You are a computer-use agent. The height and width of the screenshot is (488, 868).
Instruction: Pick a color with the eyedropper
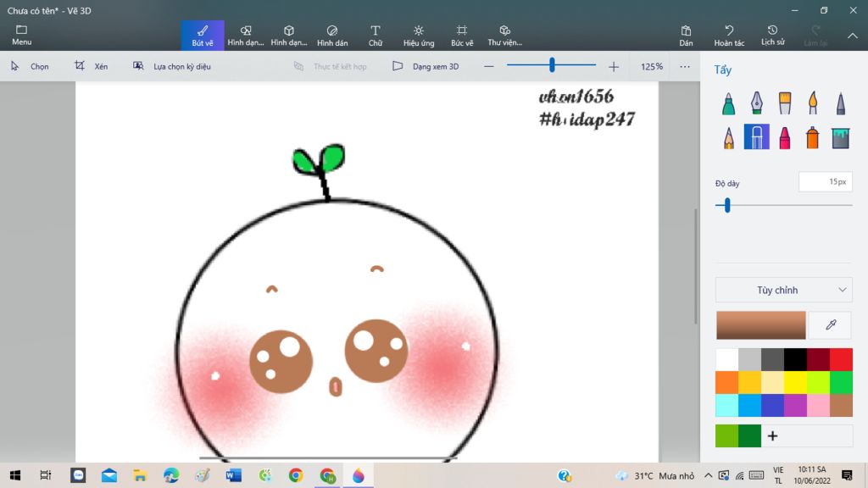coord(831,324)
